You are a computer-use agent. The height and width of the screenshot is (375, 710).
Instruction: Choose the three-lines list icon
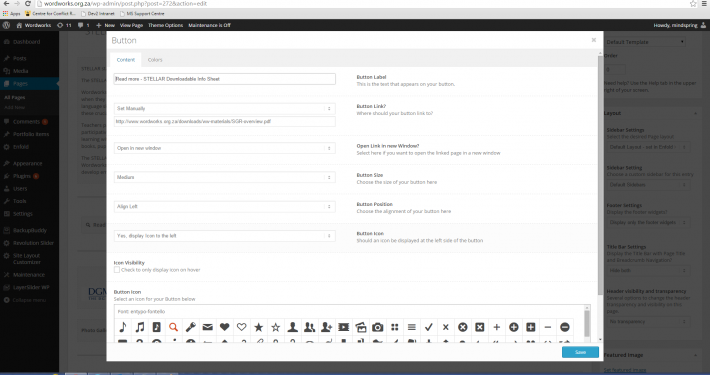point(412,327)
